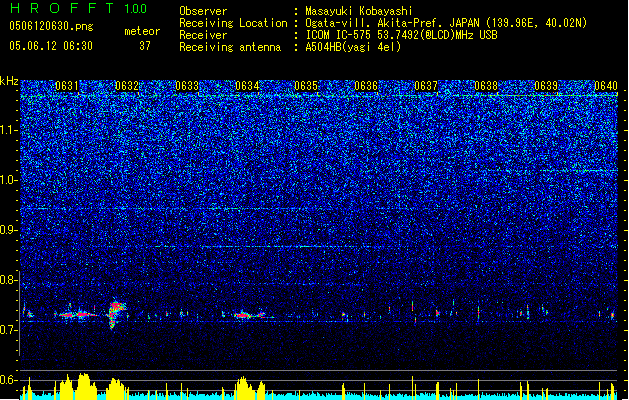Click the 0.6 kHz axis label

(x=8, y=380)
